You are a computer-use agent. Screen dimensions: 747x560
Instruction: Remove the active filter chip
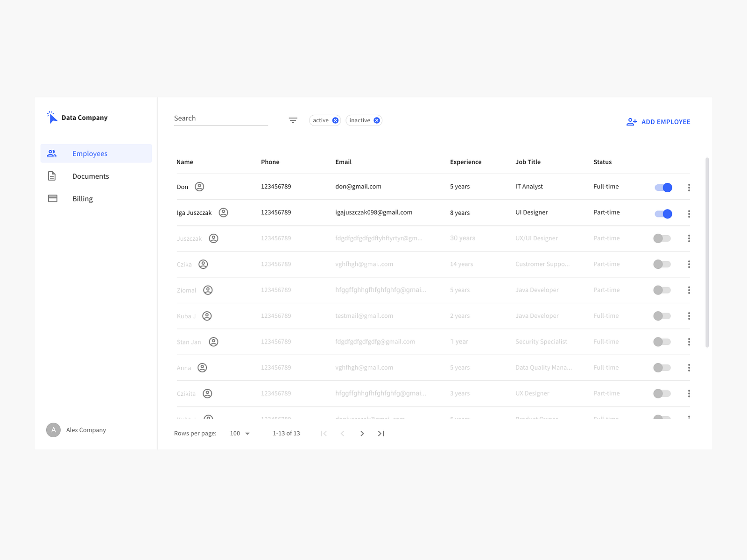335,120
